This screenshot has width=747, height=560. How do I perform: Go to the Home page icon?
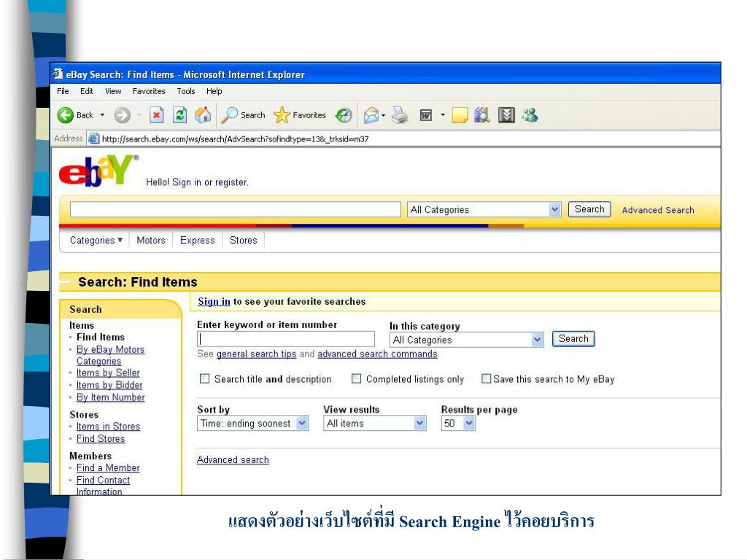click(203, 114)
